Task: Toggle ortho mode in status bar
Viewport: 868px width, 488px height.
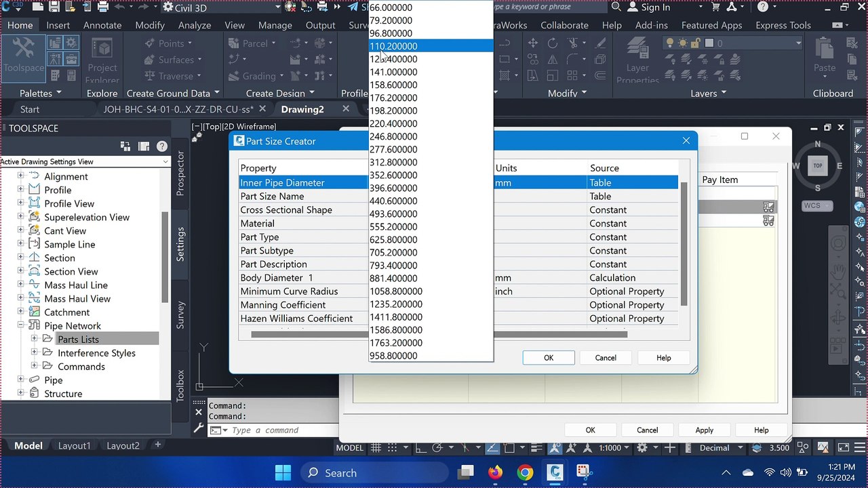Action: point(420,448)
